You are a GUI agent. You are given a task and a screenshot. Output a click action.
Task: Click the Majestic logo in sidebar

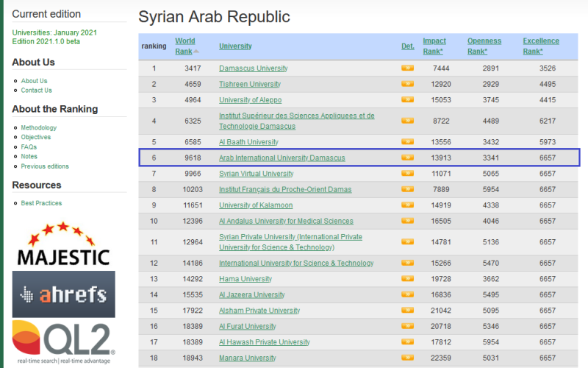[63, 244]
